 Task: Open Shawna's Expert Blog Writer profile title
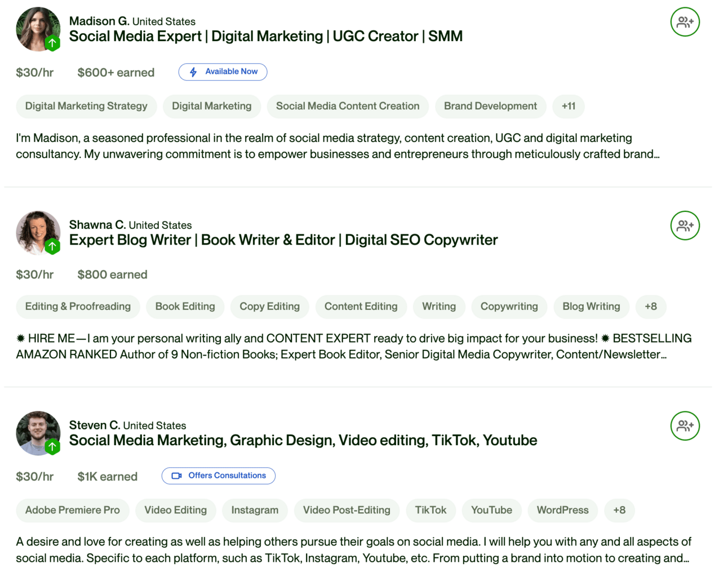(x=283, y=240)
